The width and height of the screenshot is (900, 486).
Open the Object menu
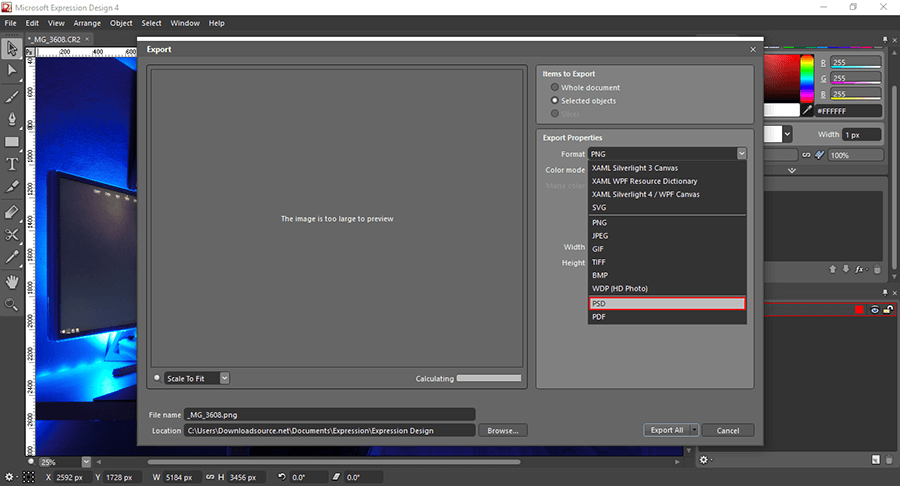pyautogui.click(x=121, y=23)
